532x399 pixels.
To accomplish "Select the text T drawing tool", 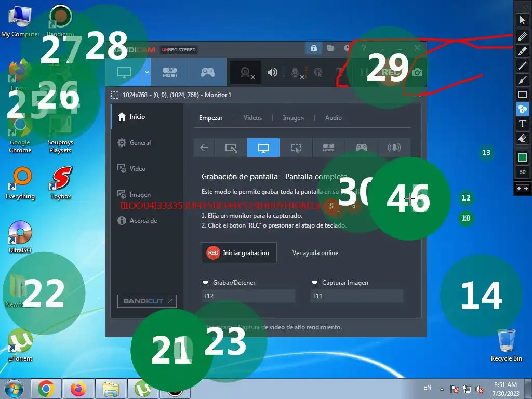I will (522, 124).
